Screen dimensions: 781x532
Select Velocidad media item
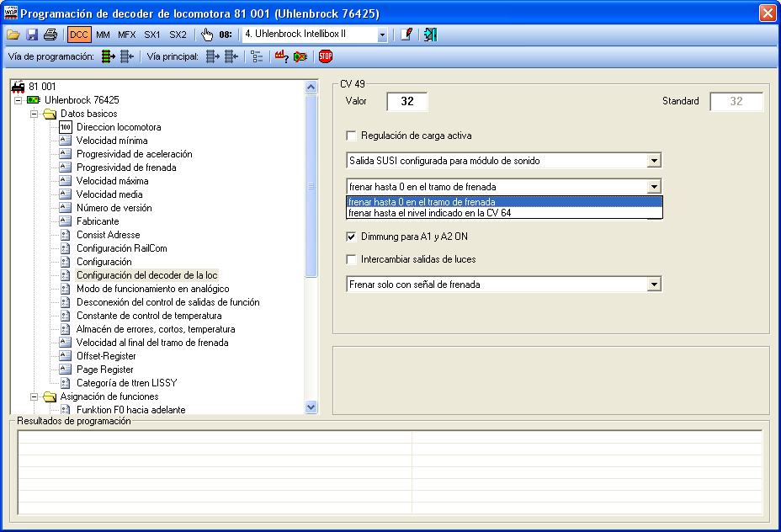click(x=109, y=194)
